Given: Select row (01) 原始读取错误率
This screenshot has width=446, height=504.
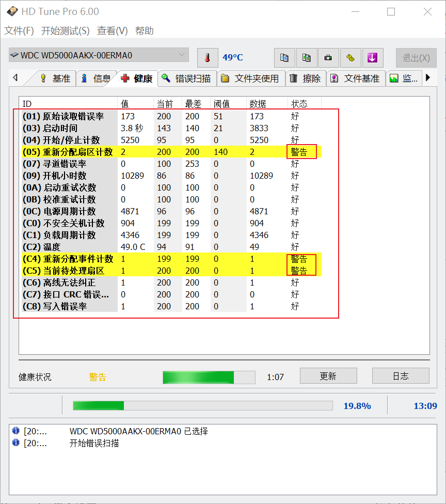Looking at the screenshot, I should [171, 116].
